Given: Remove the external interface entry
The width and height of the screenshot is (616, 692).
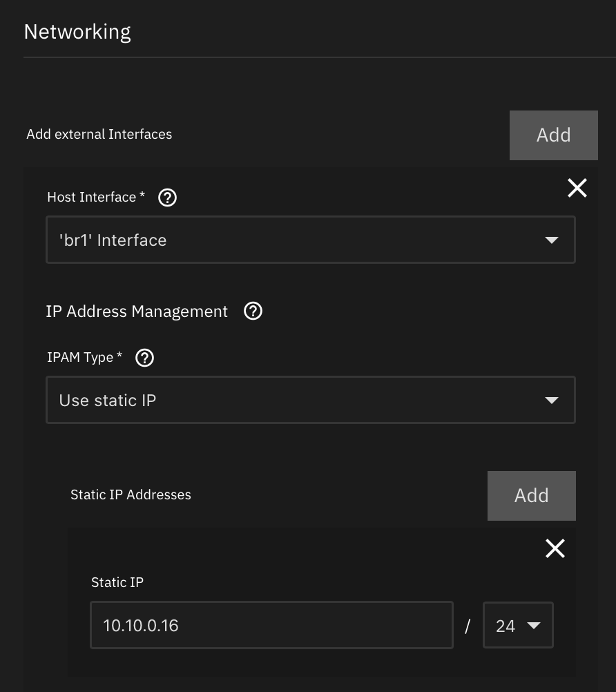Looking at the screenshot, I should click(x=577, y=188).
